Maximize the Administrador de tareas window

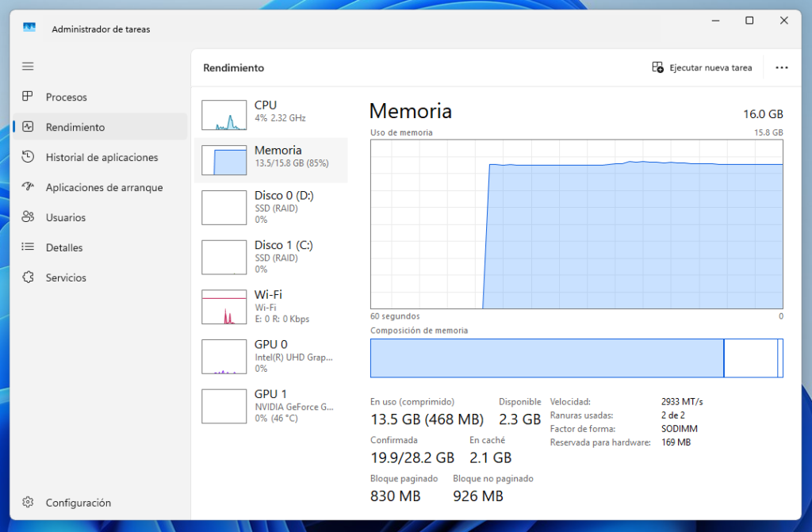749,20
